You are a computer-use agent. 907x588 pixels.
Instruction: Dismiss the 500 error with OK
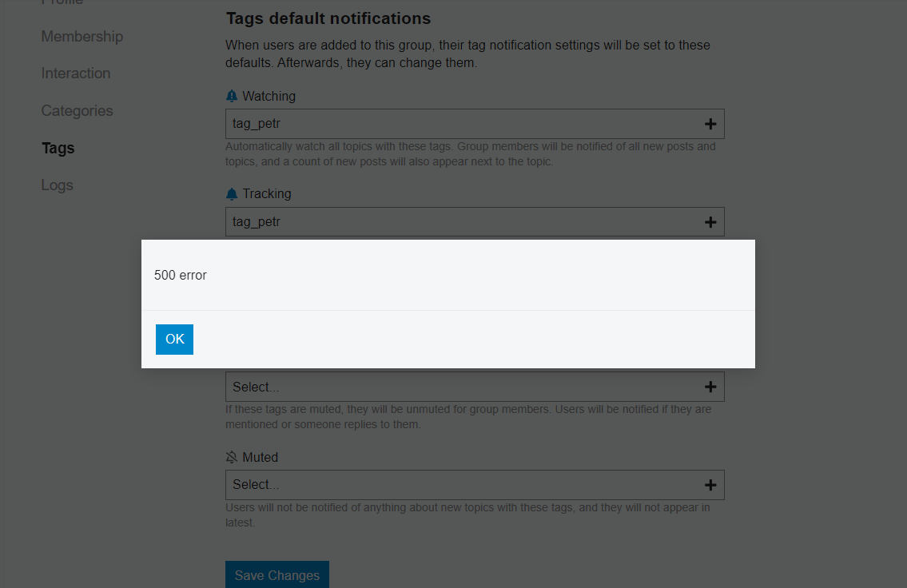(174, 340)
